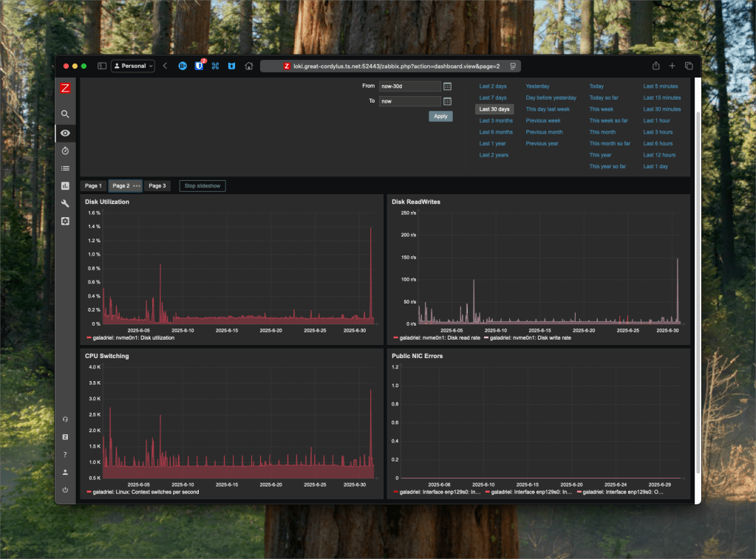Open the Administration gear icon in sidebar
This screenshot has height=559, width=756.
[65, 222]
